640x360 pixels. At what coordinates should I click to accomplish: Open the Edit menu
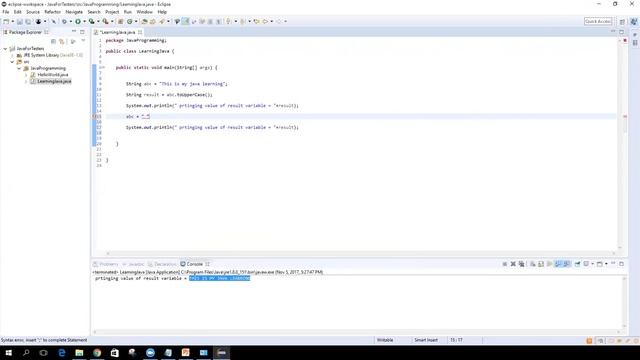coord(18,12)
